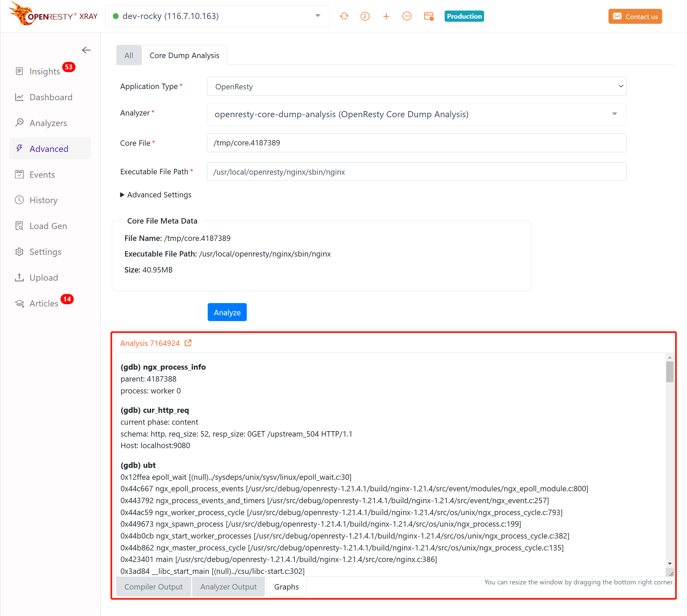Screen dimensions: 687x616
Task: Click the Core File input field
Action: (416, 143)
